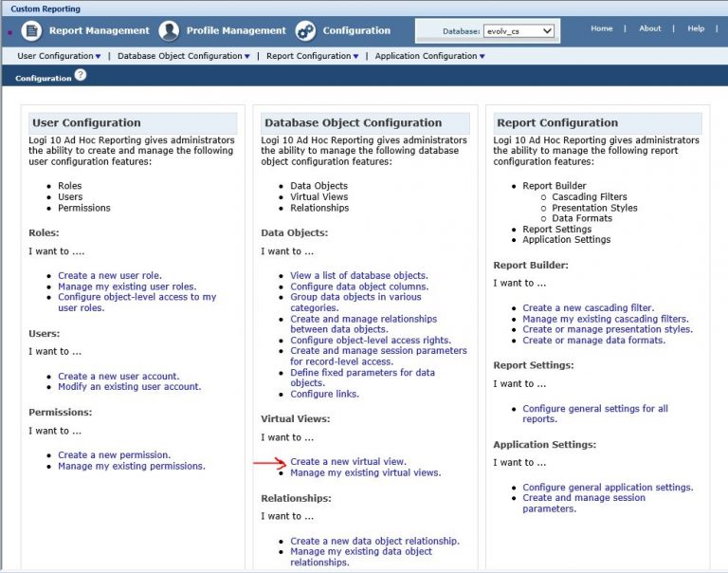Click the Profile Management person icon
728x573 pixels.
(169, 30)
